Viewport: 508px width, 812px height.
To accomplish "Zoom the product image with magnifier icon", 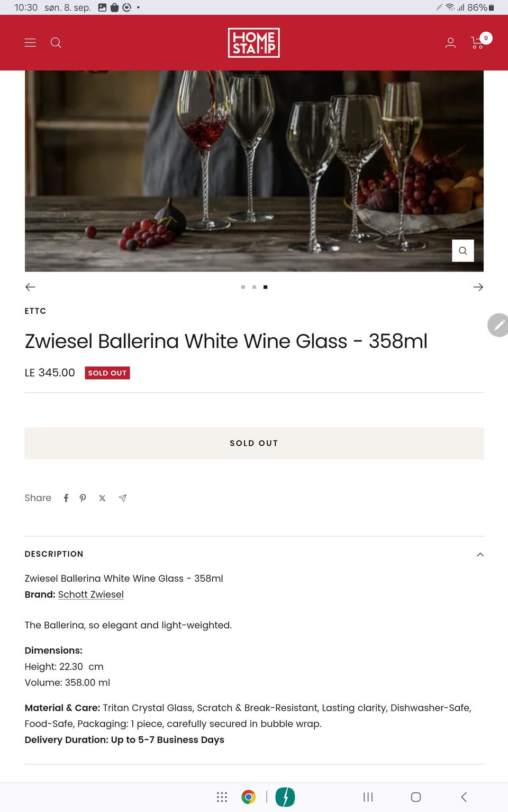I will (x=462, y=250).
